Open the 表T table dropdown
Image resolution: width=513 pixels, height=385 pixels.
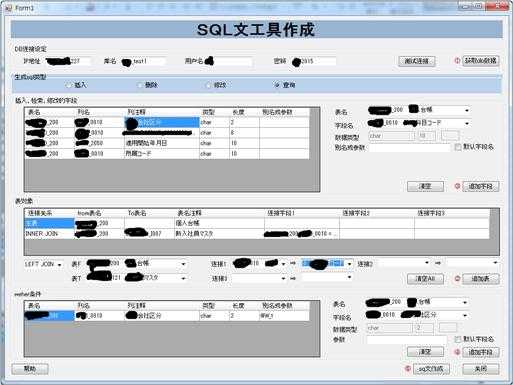pyautogui.click(x=183, y=278)
